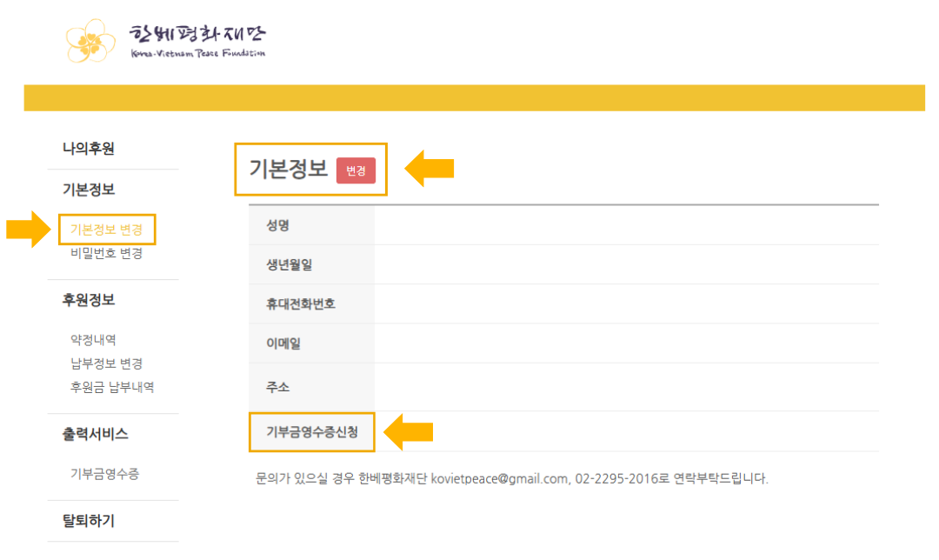This screenshot has height=560, width=939.
Task: Open 기부금영수증 in sidebar
Action: coord(105,474)
